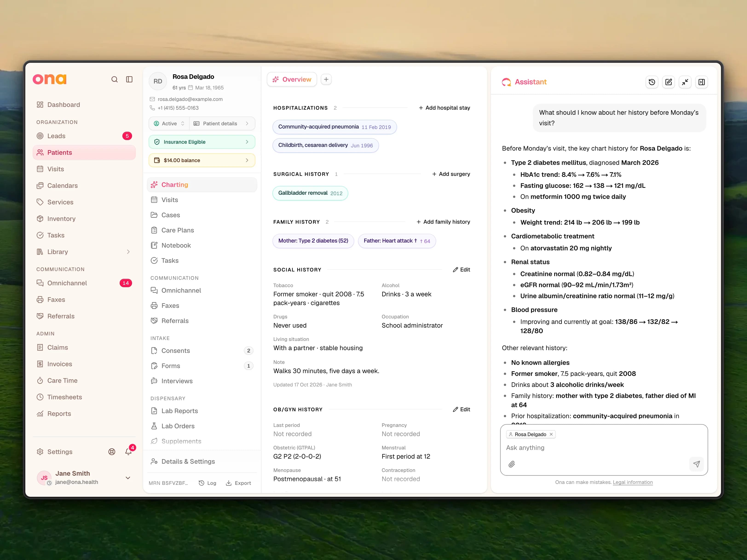Edit the Social History section
Image resolution: width=747 pixels, height=560 pixels.
pyautogui.click(x=461, y=270)
